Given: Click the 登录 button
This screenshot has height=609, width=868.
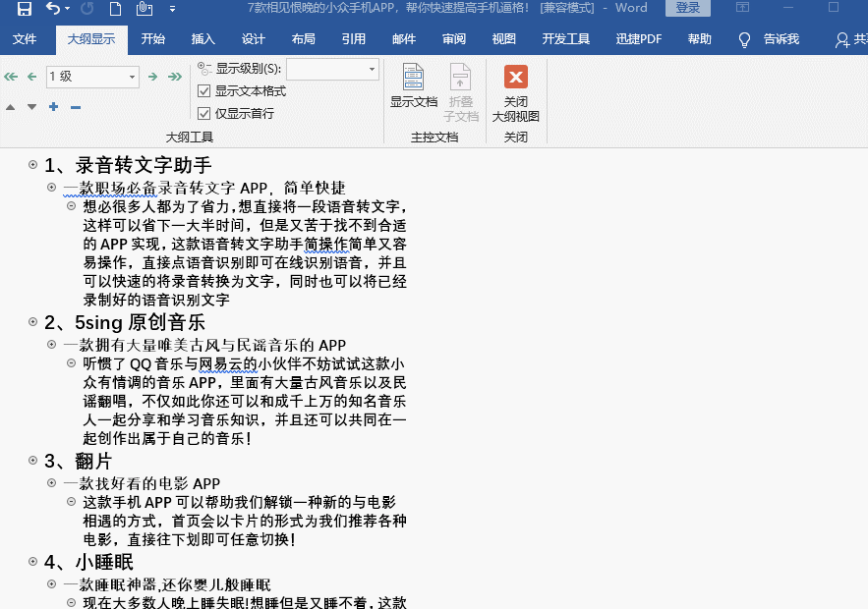Looking at the screenshot, I should [x=687, y=7].
